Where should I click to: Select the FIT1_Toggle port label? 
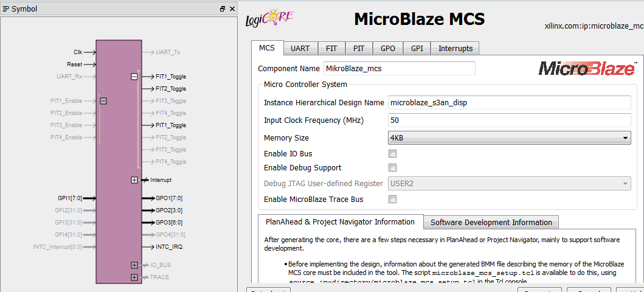pyautogui.click(x=171, y=77)
